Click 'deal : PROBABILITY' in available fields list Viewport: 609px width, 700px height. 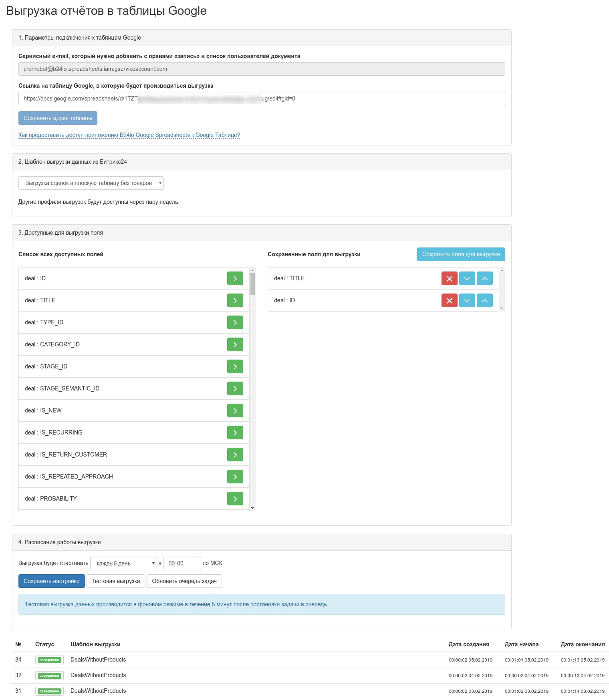(x=51, y=499)
